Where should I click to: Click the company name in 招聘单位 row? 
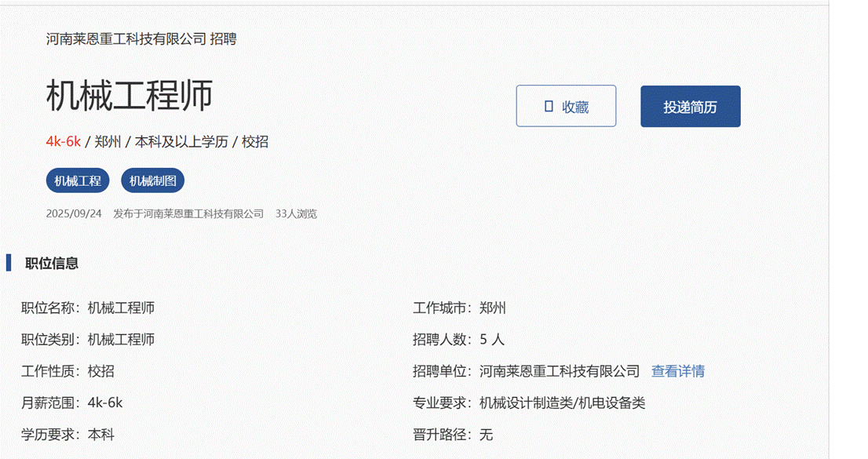[560, 372]
